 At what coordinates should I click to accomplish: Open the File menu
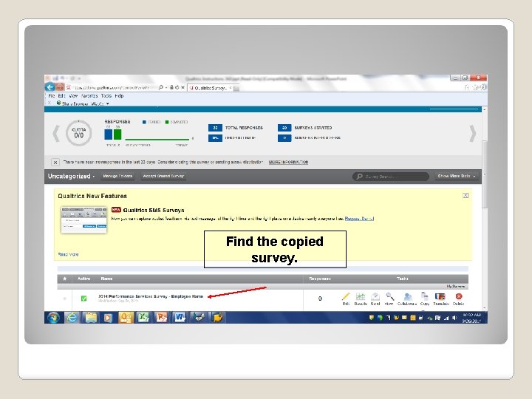coord(52,96)
